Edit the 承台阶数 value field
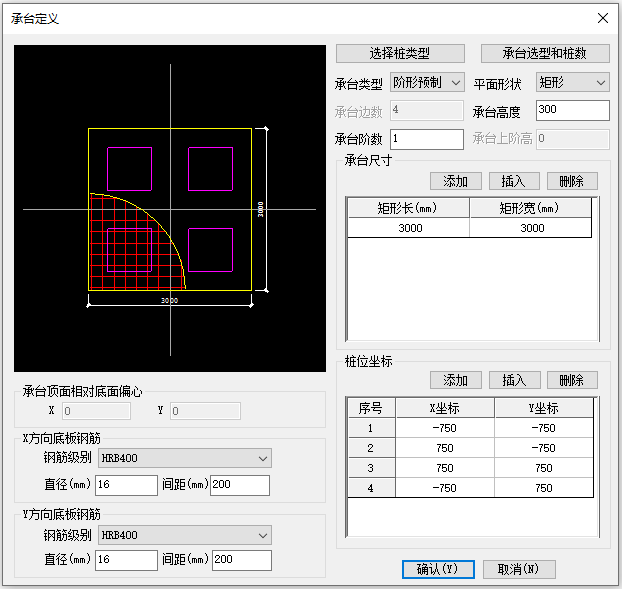 pos(427,139)
